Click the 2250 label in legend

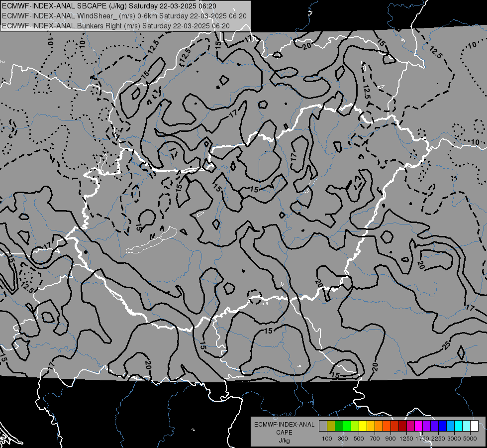click(x=438, y=439)
